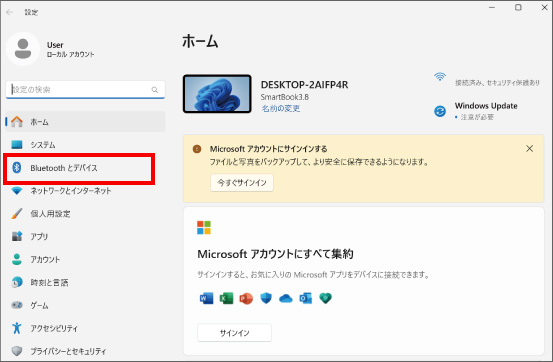Click the Excel app icon
Image resolution: width=553 pixels, height=362 pixels.
click(x=226, y=298)
